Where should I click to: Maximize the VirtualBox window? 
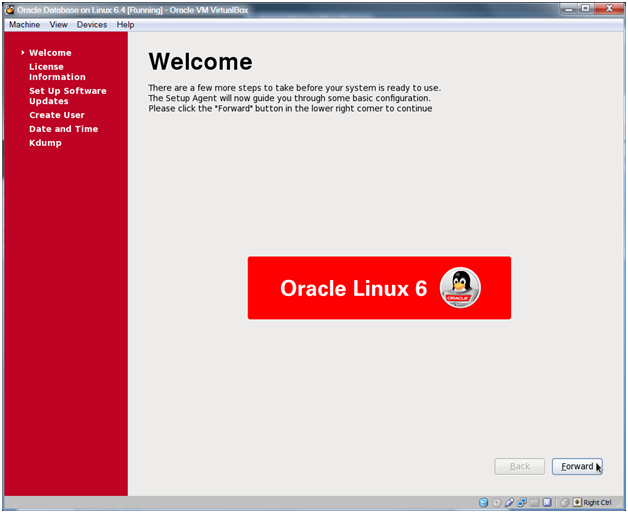pyautogui.click(x=586, y=8)
